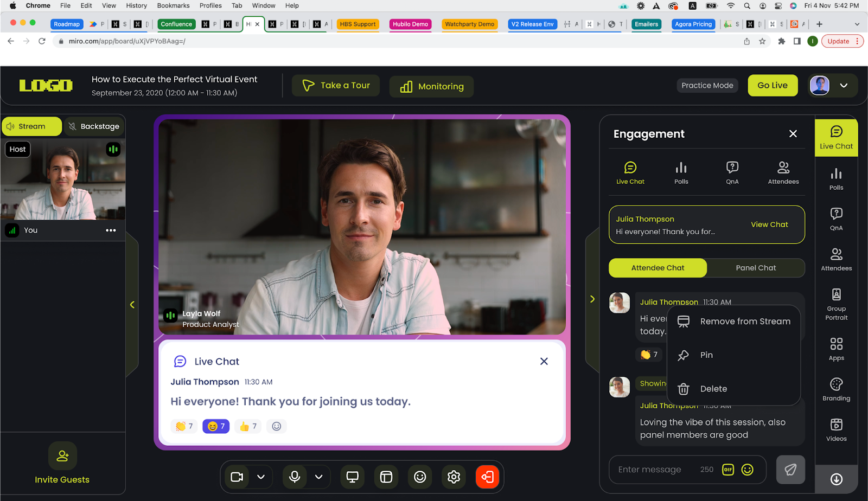
Task: Open emoji reactions in bottom toolbar
Action: 419,477
